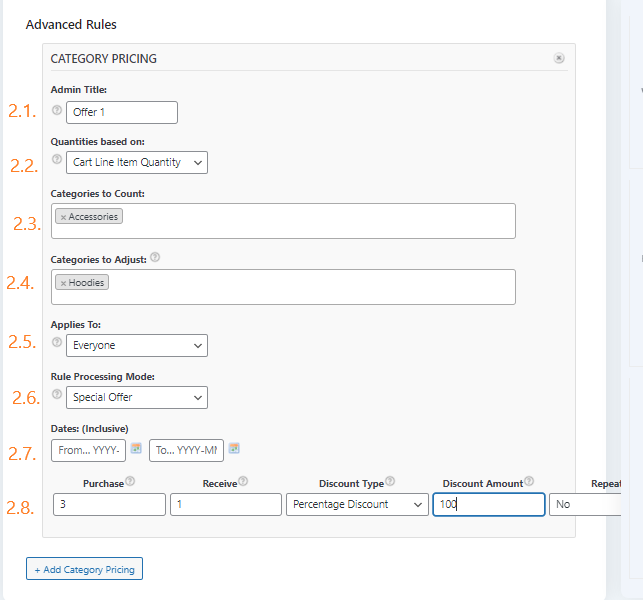The width and height of the screenshot is (643, 600).
Task: Focus the Purchase quantity input
Action: pyautogui.click(x=109, y=505)
